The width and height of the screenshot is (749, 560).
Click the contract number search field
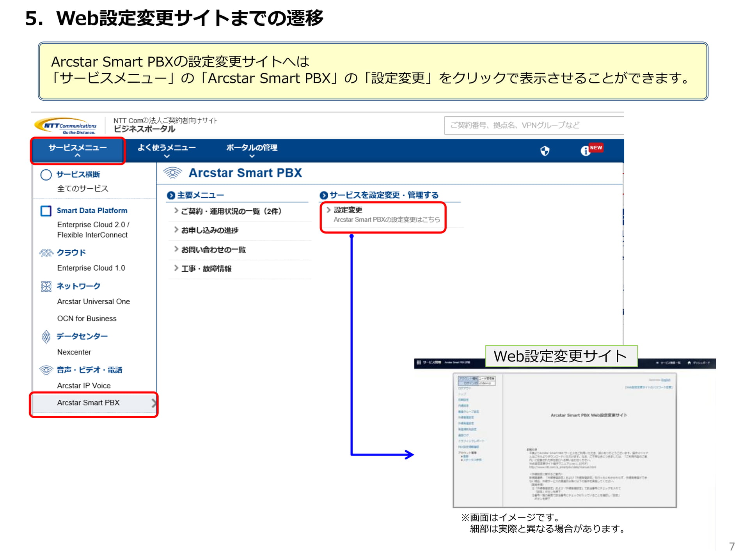534,125
